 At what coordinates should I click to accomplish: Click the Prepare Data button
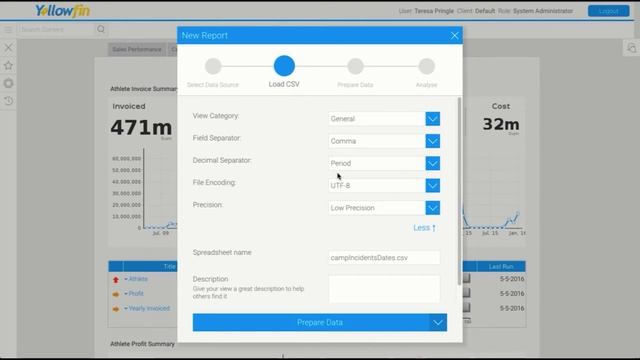pos(311,322)
